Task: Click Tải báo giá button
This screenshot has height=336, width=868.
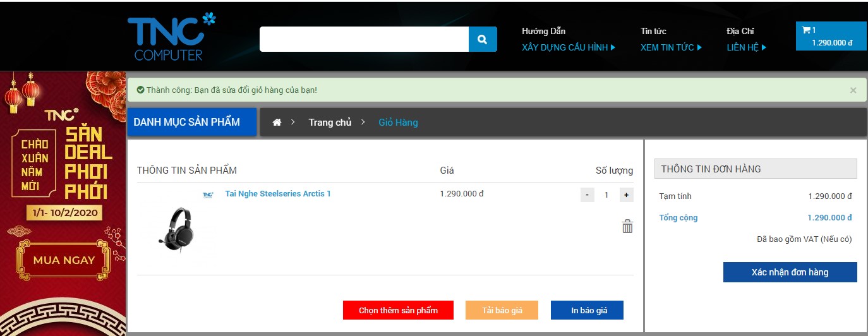Action: 502,310
